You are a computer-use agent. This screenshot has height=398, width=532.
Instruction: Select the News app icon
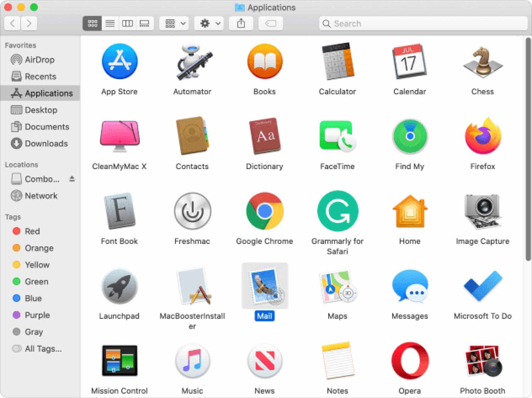click(265, 361)
